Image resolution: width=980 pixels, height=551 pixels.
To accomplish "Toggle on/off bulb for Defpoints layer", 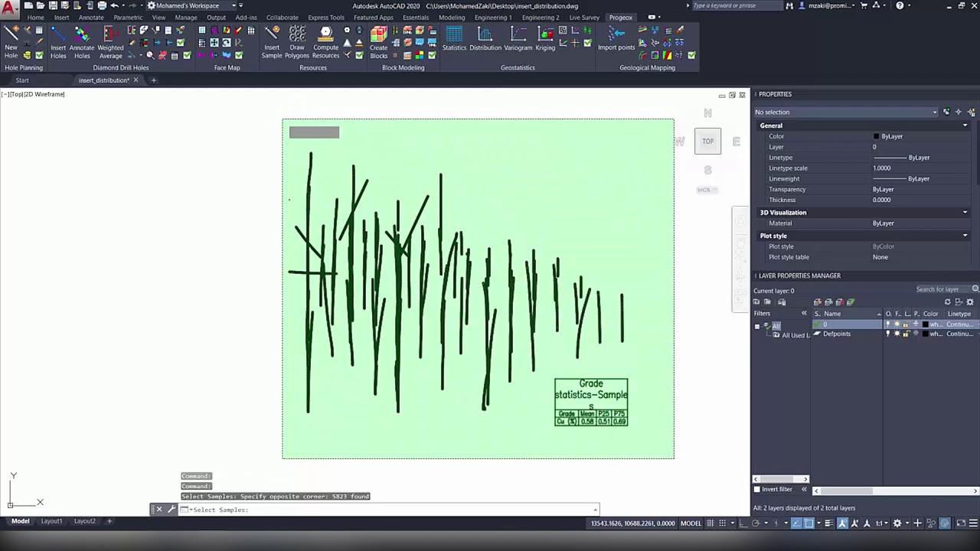I will click(x=888, y=334).
